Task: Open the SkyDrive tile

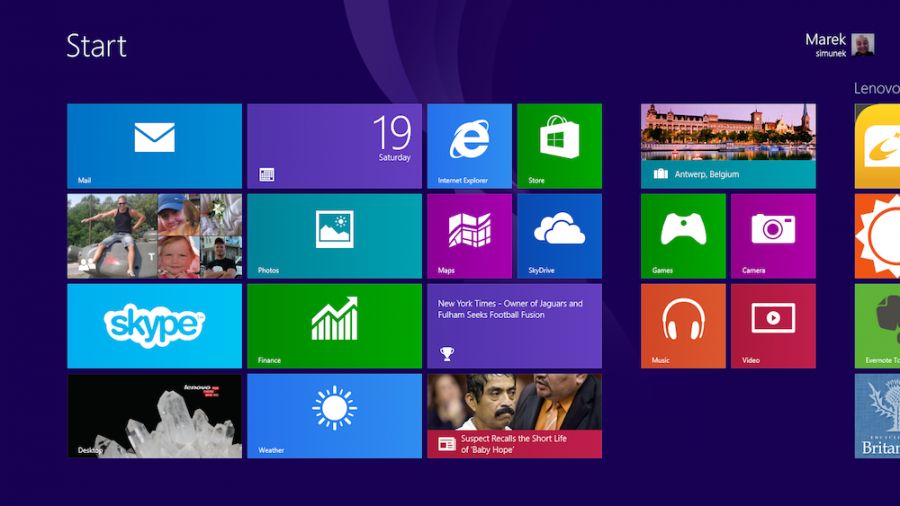Action: click(560, 236)
